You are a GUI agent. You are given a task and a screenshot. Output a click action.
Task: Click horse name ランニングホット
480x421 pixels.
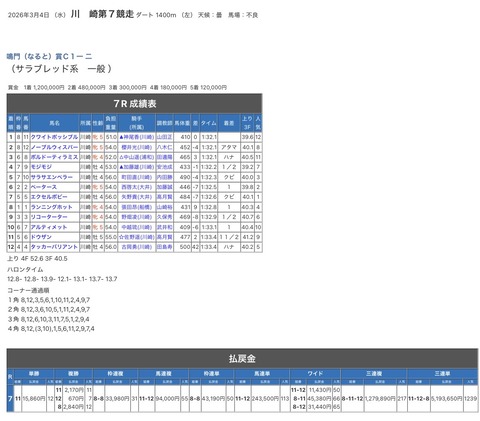tap(52, 207)
